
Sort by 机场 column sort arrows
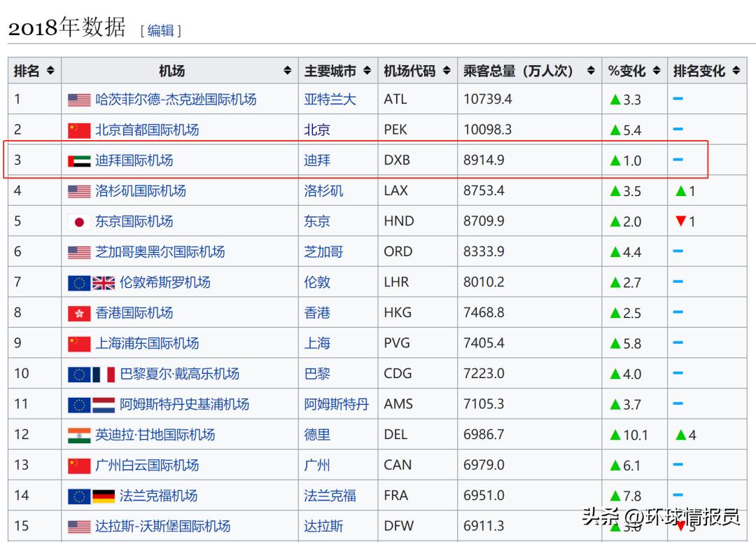tap(287, 71)
